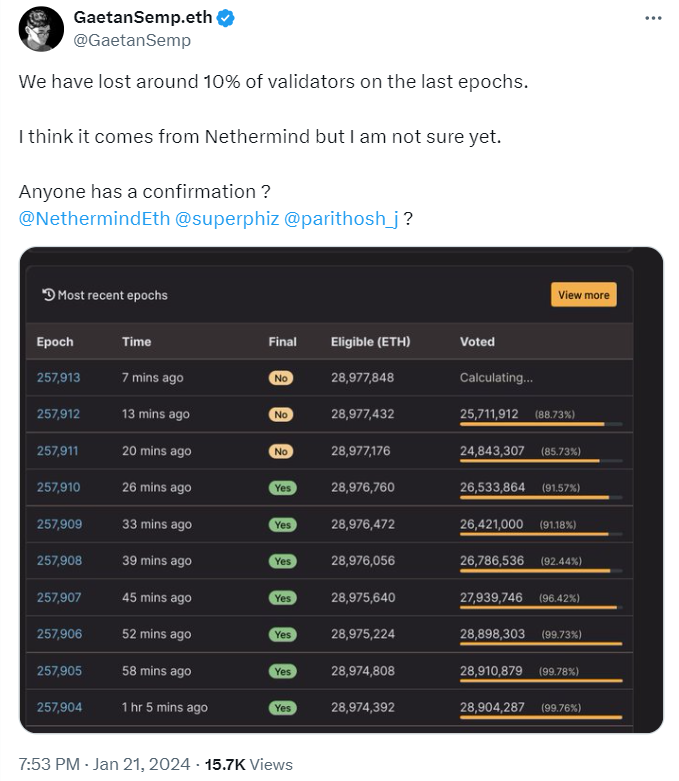This screenshot has height=781, width=679.
Task: Open the @NethermindEth mention link
Action: (x=95, y=219)
